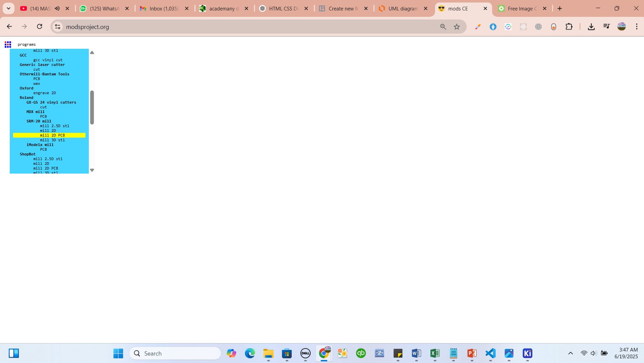Open File Explorer from taskbar
This screenshot has height=363, width=644.
pos(268,353)
